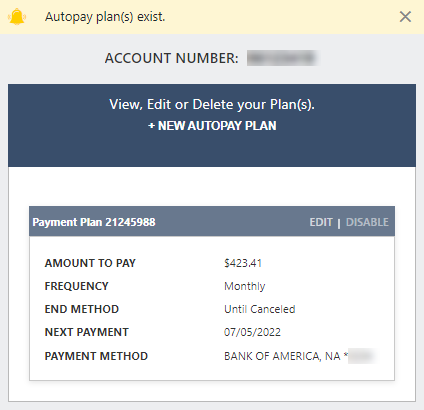Click the PAYMENT METHOD label
Screen dimensions: 424x410
96,356
